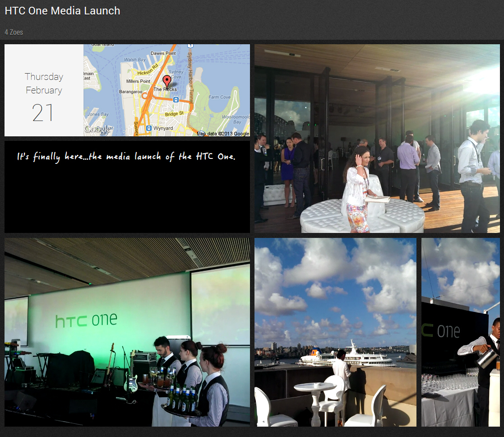
Task: Click the HTC One Media Launch title
Action: point(62,10)
